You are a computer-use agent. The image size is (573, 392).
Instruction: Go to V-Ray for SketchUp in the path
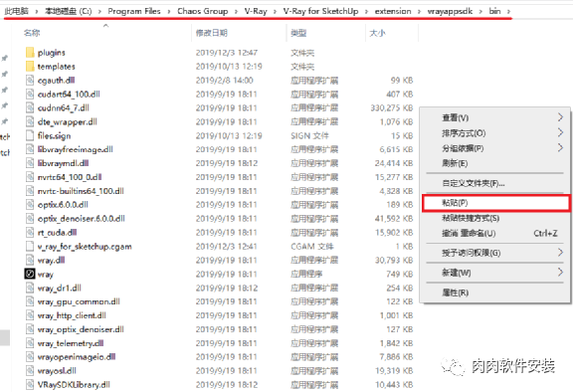pyautogui.click(x=320, y=11)
